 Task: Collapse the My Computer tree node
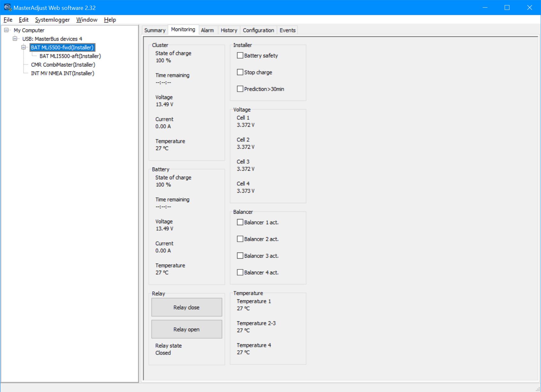(6, 30)
